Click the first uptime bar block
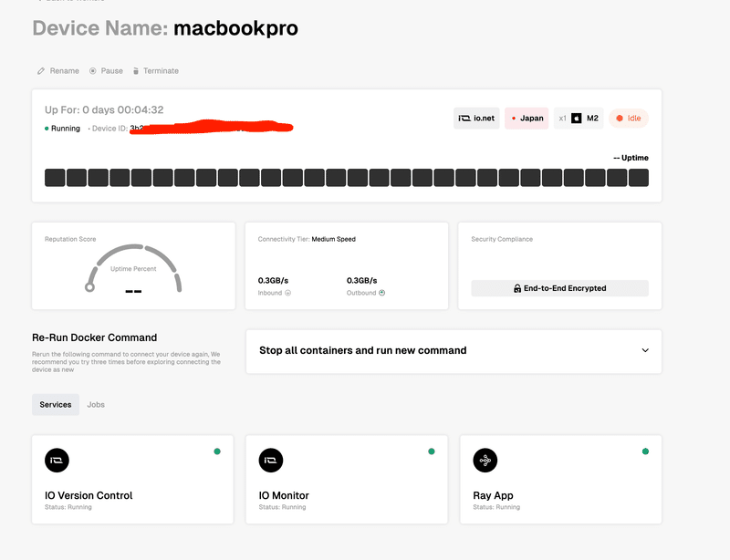 pyautogui.click(x=55, y=178)
